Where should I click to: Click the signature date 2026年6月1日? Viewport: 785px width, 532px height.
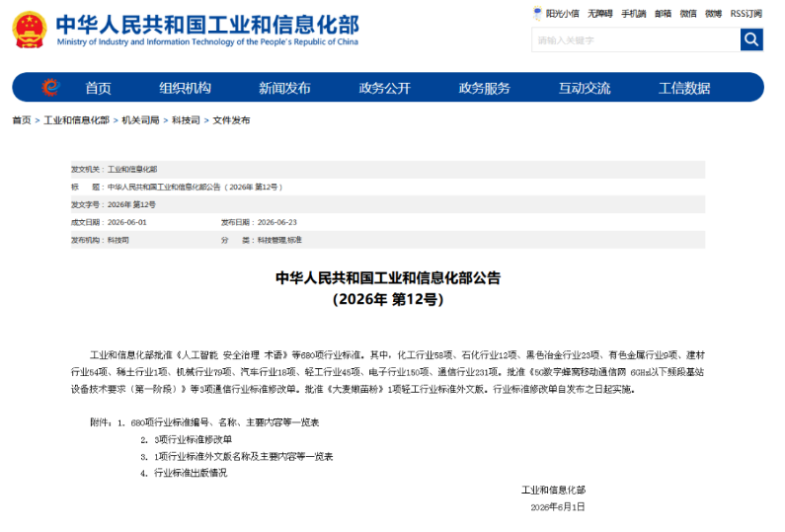pyautogui.click(x=558, y=507)
